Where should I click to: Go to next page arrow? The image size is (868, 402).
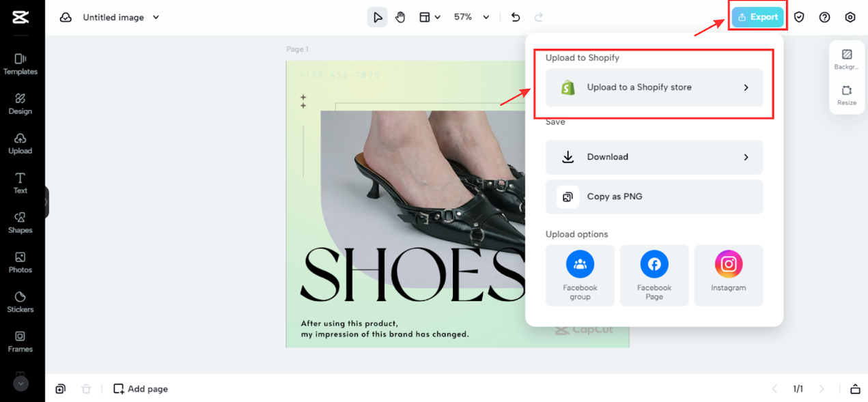(822, 389)
